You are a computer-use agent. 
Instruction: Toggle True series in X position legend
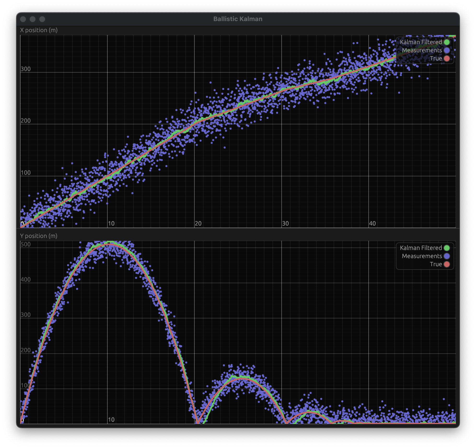pos(436,58)
